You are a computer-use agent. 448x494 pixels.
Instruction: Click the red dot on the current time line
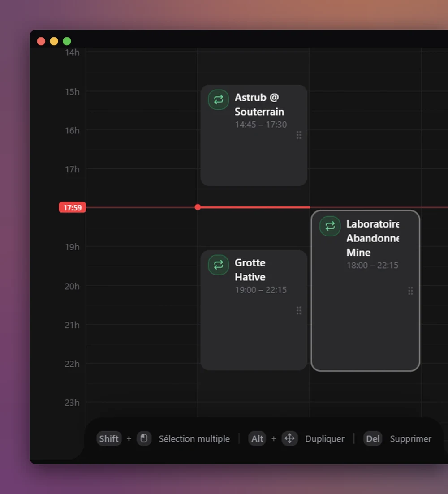pos(198,207)
